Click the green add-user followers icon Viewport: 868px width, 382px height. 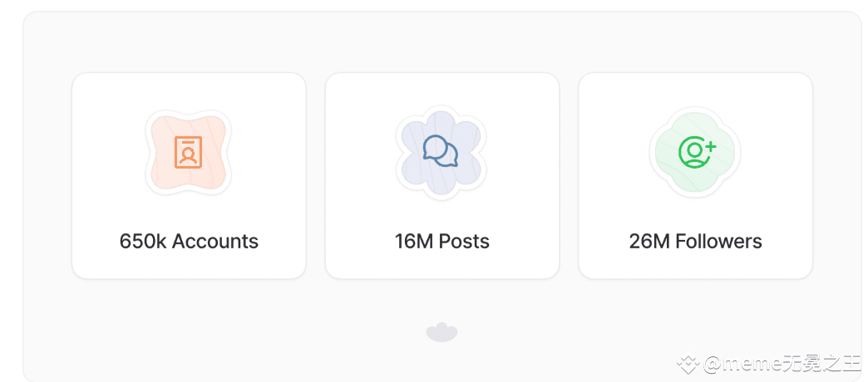tap(697, 152)
